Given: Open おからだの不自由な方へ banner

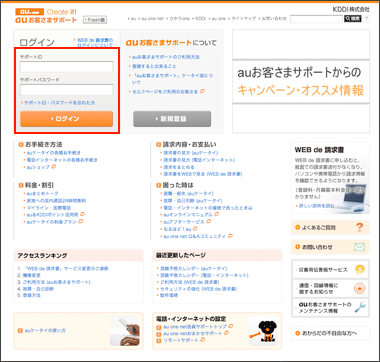Looking at the screenshot, I should (330, 333).
